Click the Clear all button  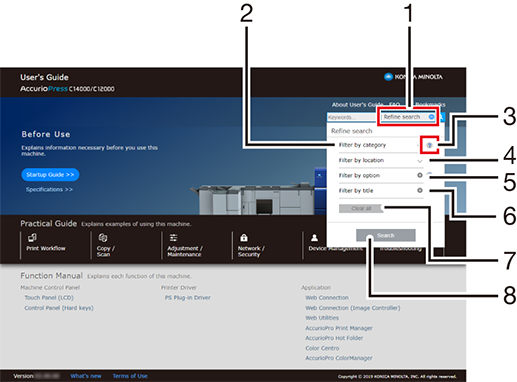coord(361,208)
